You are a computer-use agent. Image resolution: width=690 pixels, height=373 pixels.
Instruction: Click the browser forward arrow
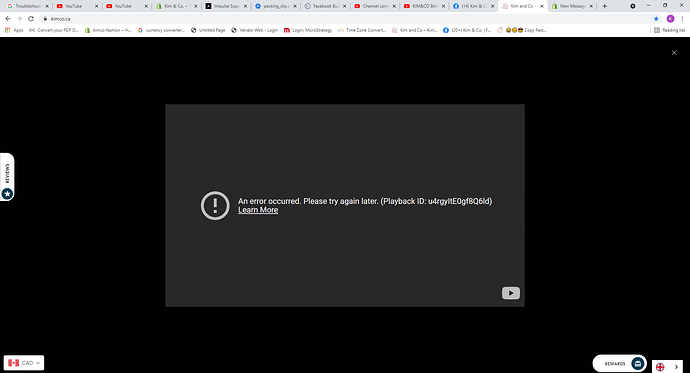pos(19,18)
